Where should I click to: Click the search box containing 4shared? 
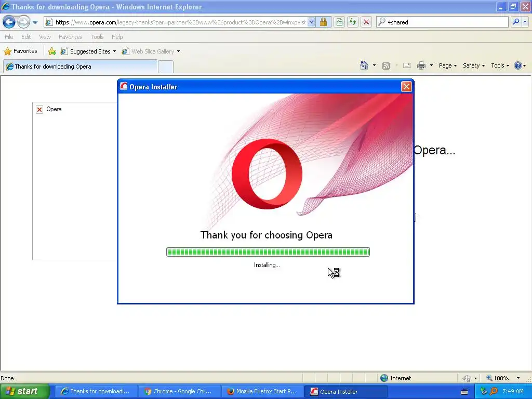point(443,22)
